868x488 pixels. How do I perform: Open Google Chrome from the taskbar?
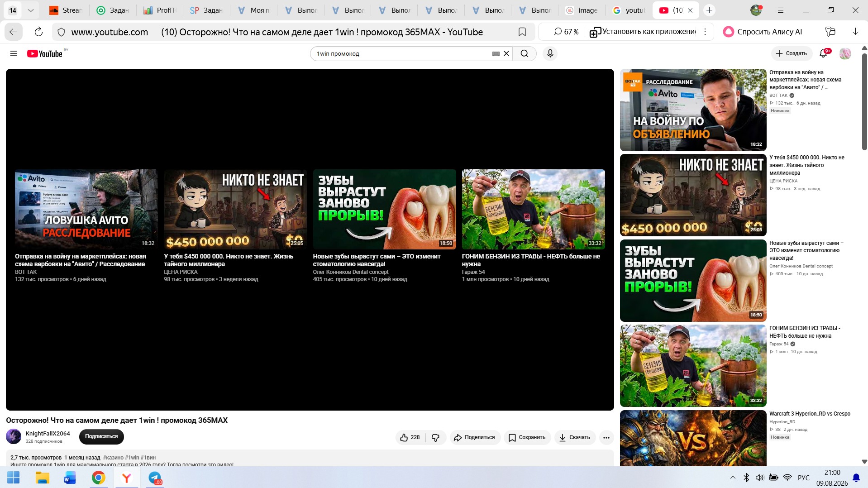pyautogui.click(x=99, y=478)
